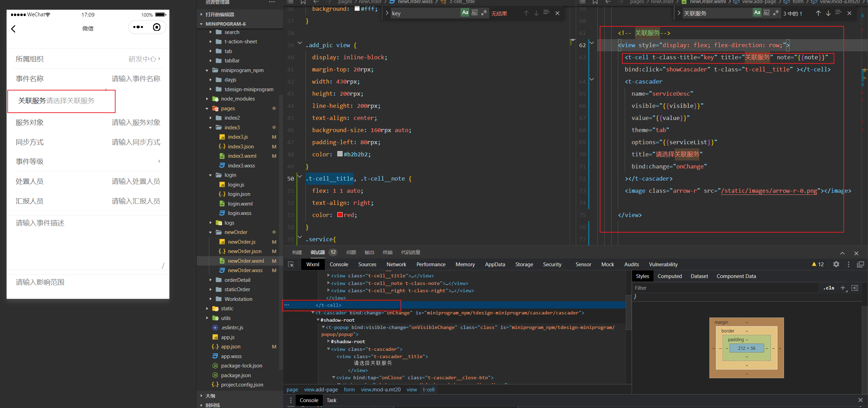The image size is (868, 408).
Task: Click the element inspector picker icon
Action: click(x=291, y=264)
